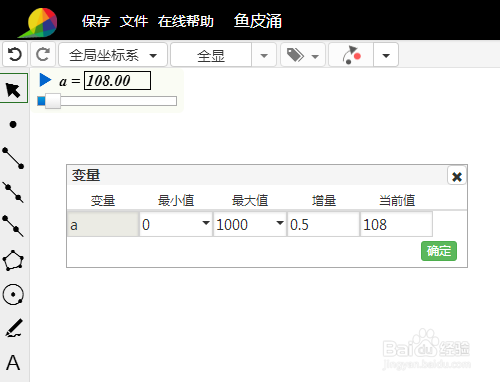Play the variable a animation
500x382 pixels.
45,80
